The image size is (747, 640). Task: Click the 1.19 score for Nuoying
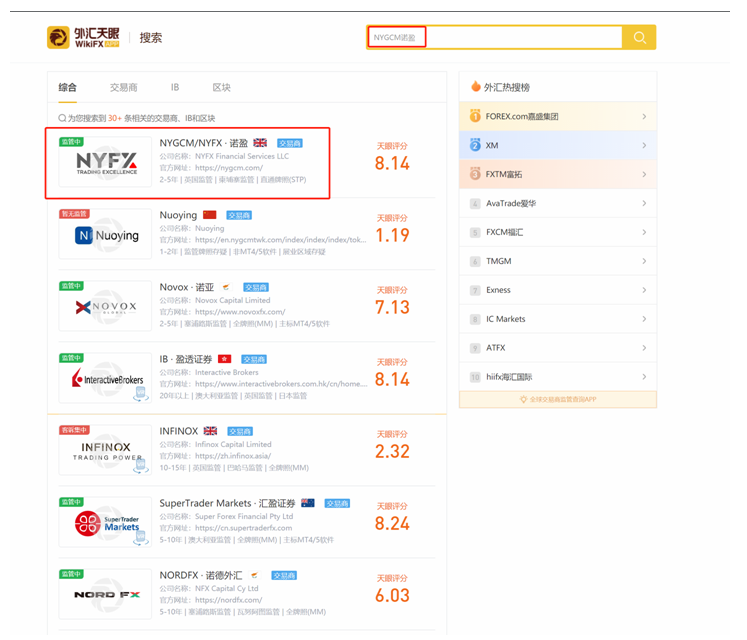(392, 235)
